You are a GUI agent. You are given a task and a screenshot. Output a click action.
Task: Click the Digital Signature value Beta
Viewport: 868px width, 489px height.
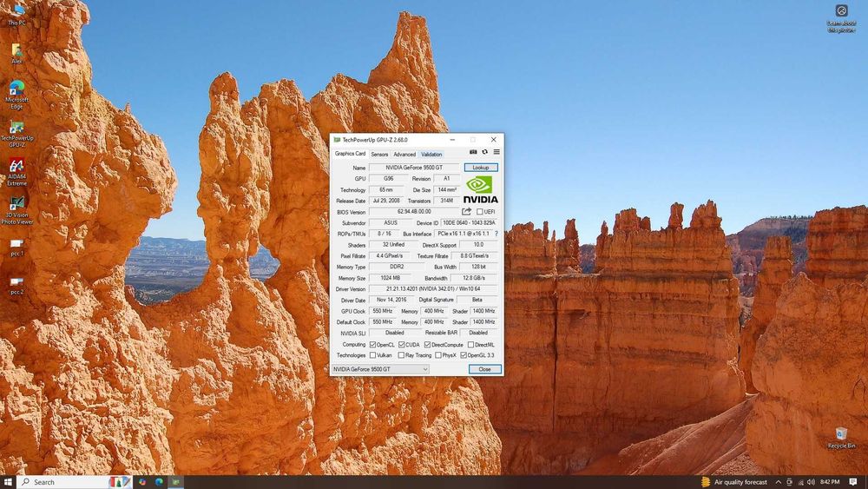477,300
